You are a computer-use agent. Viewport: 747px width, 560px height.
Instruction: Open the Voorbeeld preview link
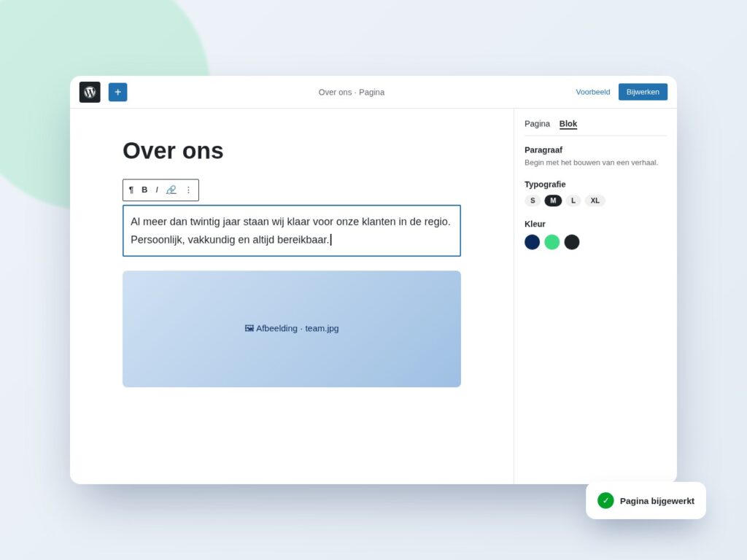[x=592, y=92]
